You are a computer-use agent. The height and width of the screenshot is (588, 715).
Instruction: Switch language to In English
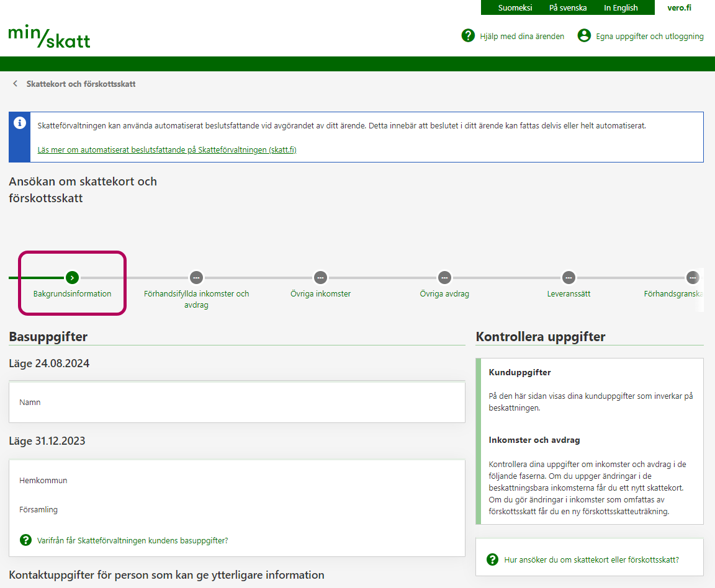pos(621,8)
